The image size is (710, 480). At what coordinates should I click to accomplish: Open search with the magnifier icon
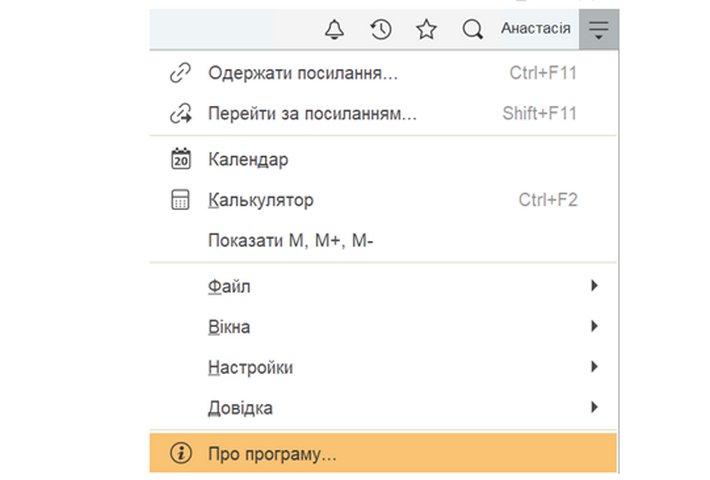pos(472,30)
